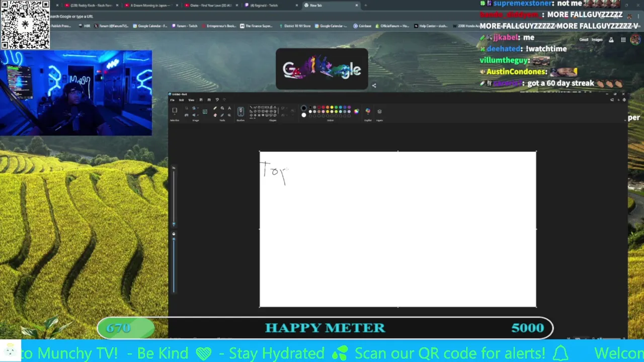
Task: Open the Paint View menu
Action: click(191, 100)
